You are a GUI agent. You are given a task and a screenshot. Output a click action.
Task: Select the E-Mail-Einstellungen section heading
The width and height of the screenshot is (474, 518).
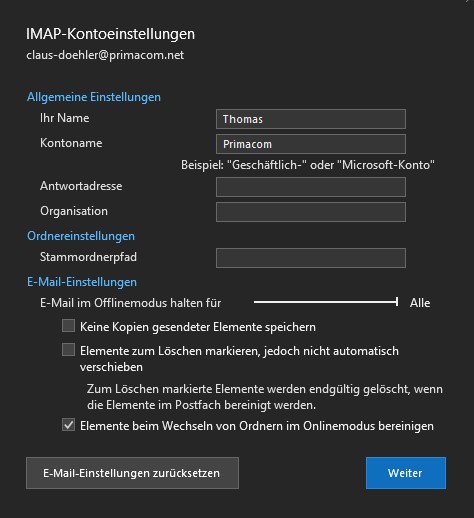click(x=82, y=282)
